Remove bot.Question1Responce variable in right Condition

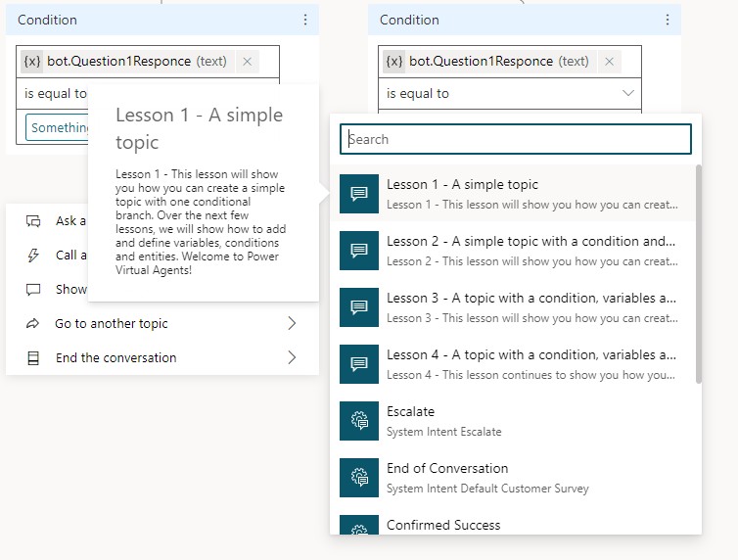(x=609, y=62)
